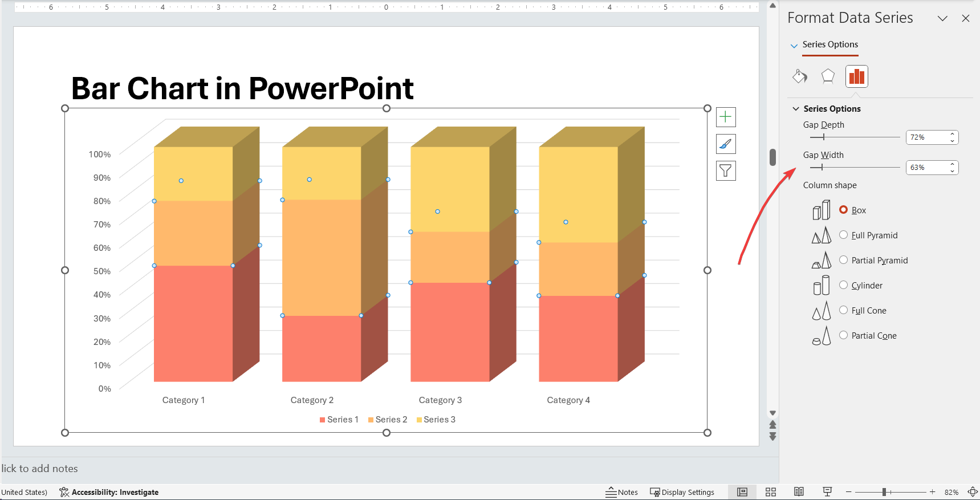This screenshot has height=500, width=980.
Task: Open the Effects pentagon icon
Action: pos(828,76)
